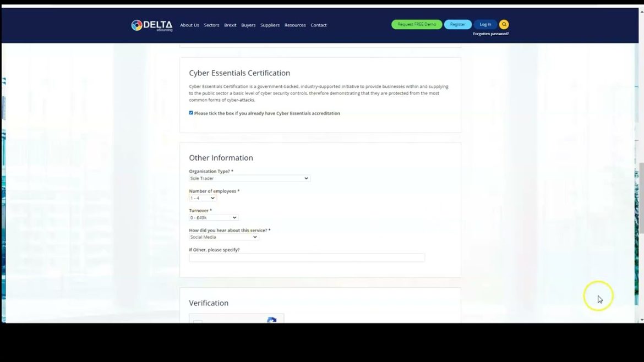Go to Delta eSourcing logo home
The image size is (644, 362).
pyautogui.click(x=152, y=25)
